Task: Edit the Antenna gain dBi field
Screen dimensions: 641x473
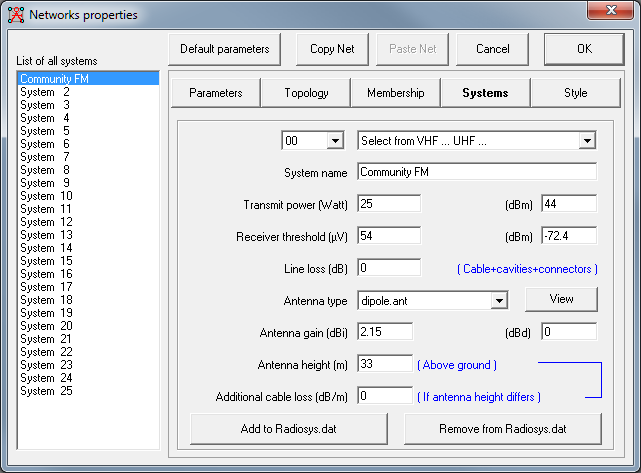Action: 385,332
